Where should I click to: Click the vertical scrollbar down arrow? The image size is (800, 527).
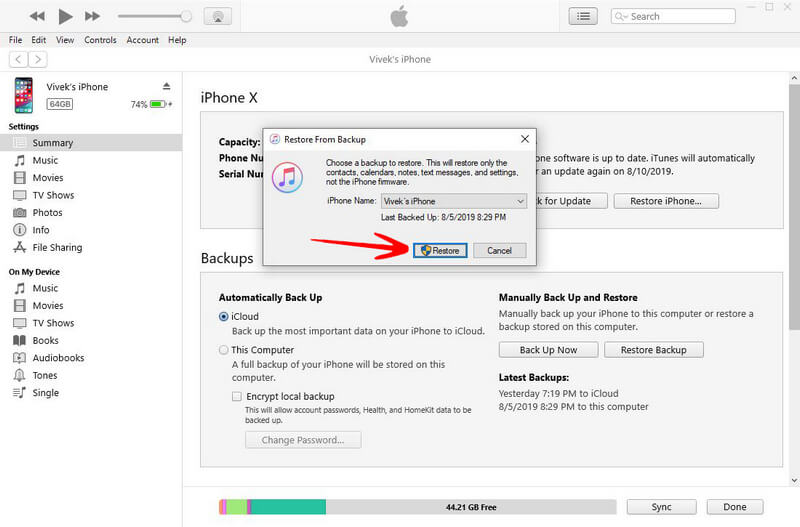click(x=794, y=480)
